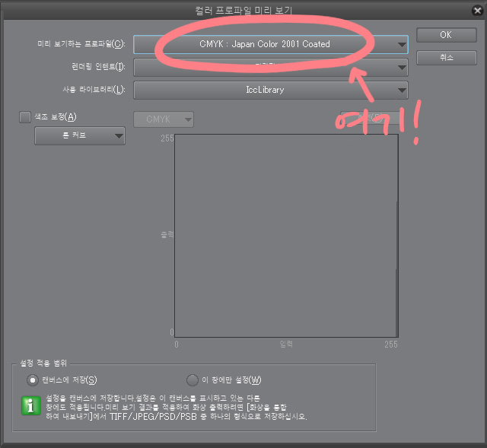The height and width of the screenshot is (448, 487).
Task: Click the 미리 보기하는 프로파일(C) label
Action: point(81,44)
